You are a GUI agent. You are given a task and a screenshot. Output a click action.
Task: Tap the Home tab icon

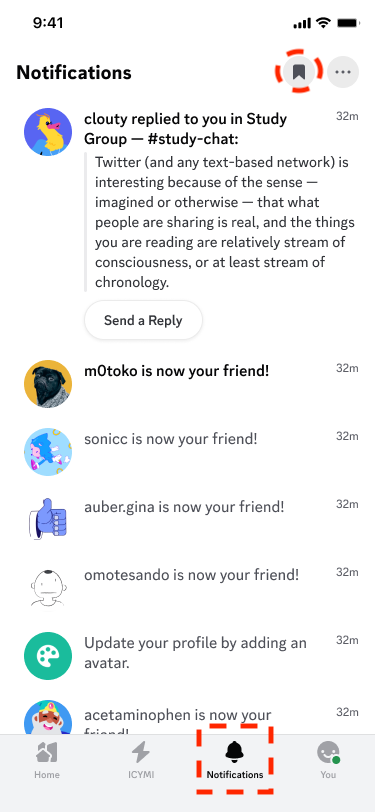coord(47,759)
